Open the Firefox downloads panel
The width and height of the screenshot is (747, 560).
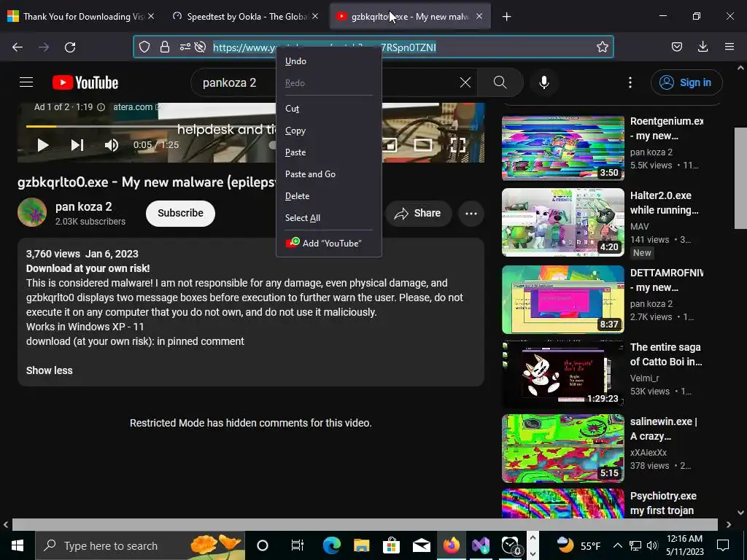[x=703, y=47]
